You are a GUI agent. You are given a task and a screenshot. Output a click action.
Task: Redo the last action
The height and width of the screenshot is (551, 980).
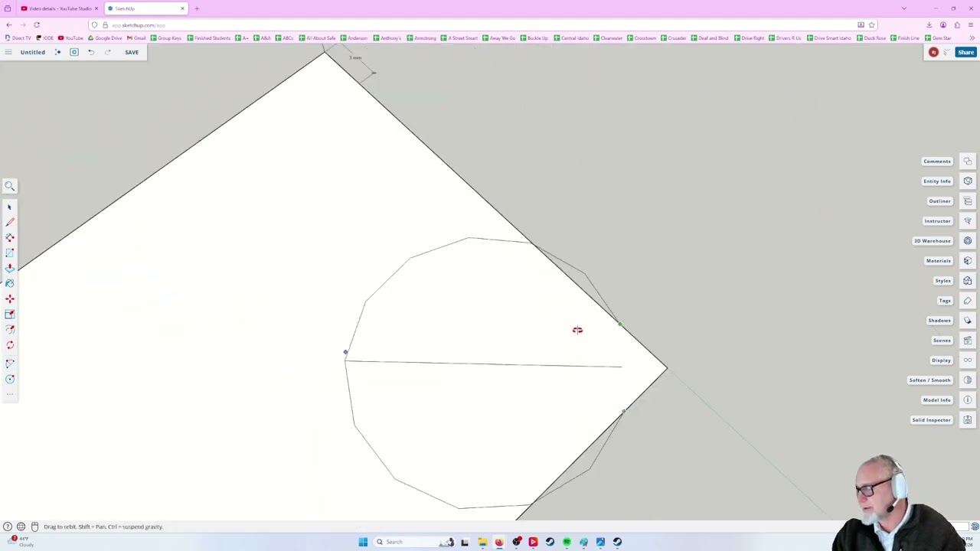(x=108, y=52)
